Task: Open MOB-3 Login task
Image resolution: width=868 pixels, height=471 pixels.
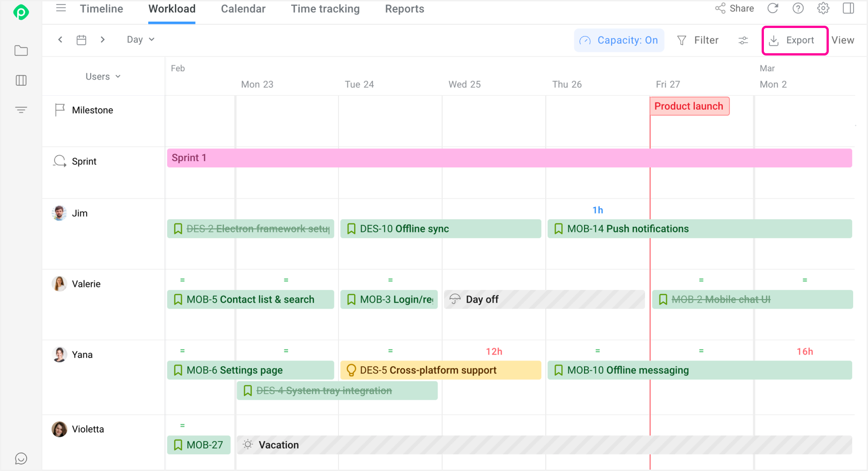Action: click(x=389, y=299)
